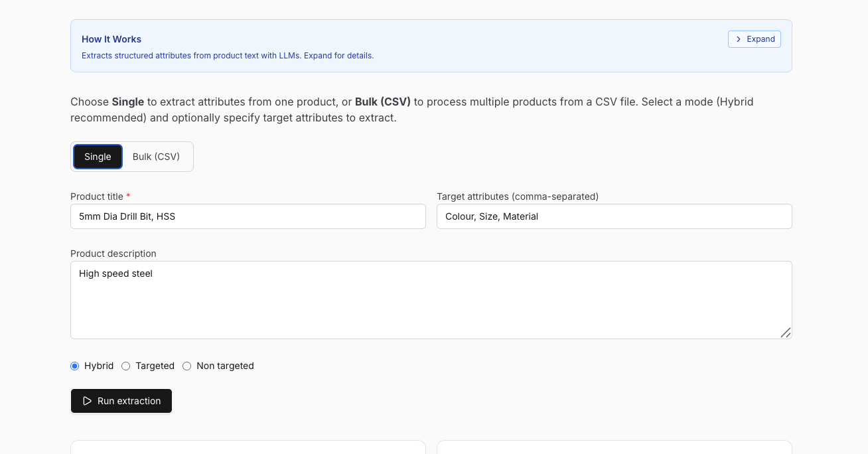Click the chevron icon in the Expand button

coord(738,39)
